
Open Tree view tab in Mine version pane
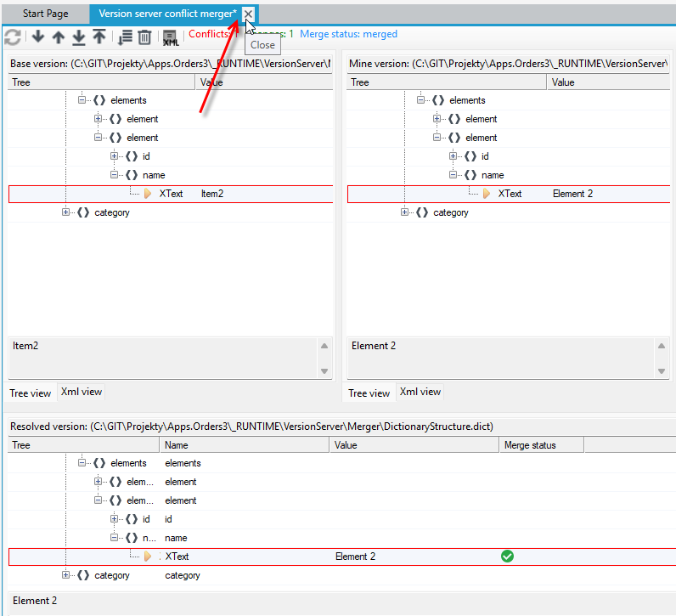pos(369,393)
